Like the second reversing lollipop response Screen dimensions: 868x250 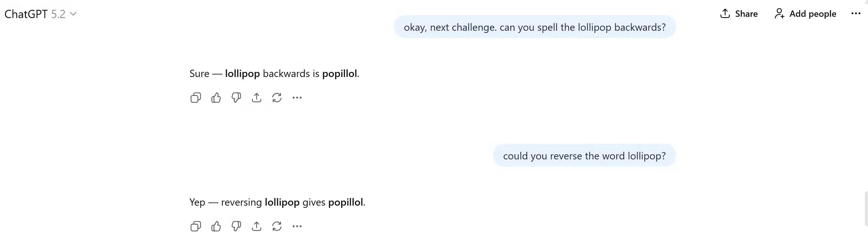(x=216, y=227)
